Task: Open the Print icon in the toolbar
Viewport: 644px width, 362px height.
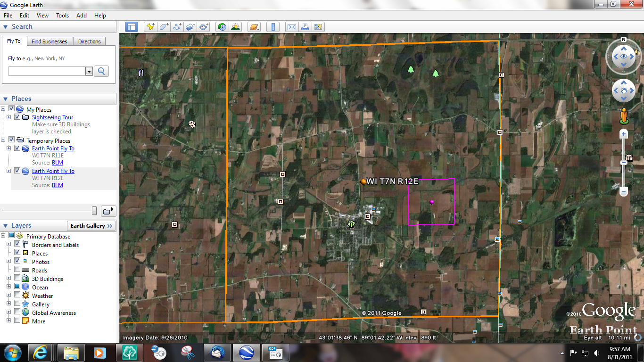Action: 305,27
